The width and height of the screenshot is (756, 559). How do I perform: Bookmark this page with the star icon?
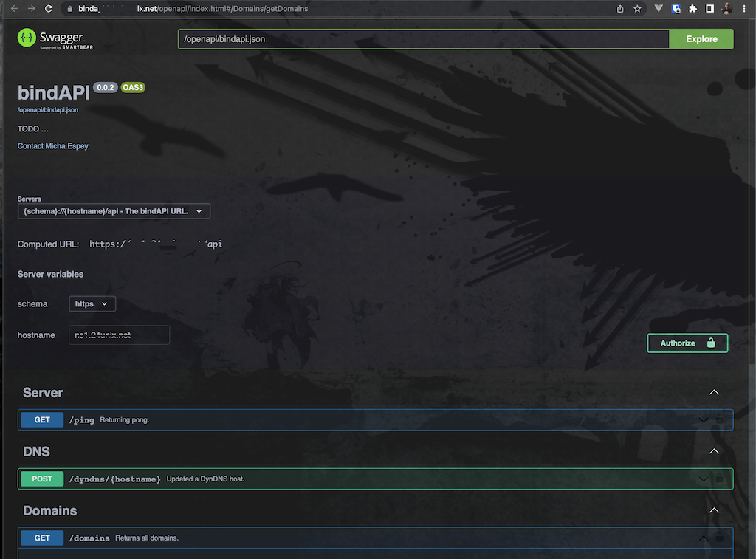tap(637, 9)
